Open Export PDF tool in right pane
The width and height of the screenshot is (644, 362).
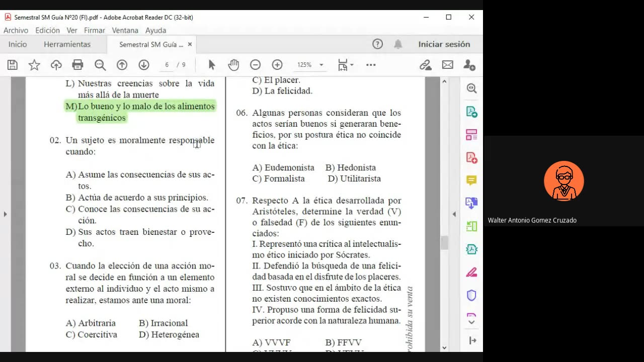click(471, 112)
